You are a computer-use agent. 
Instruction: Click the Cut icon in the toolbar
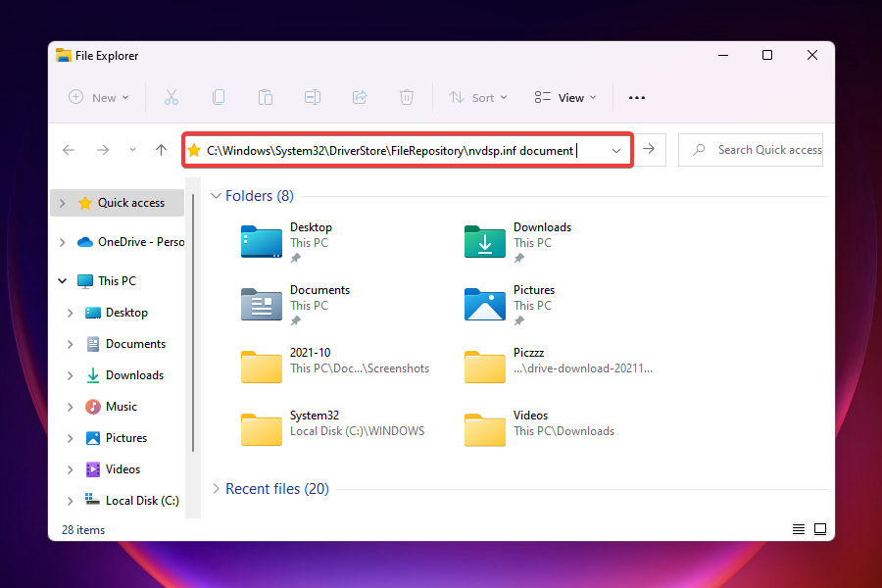coord(171,97)
